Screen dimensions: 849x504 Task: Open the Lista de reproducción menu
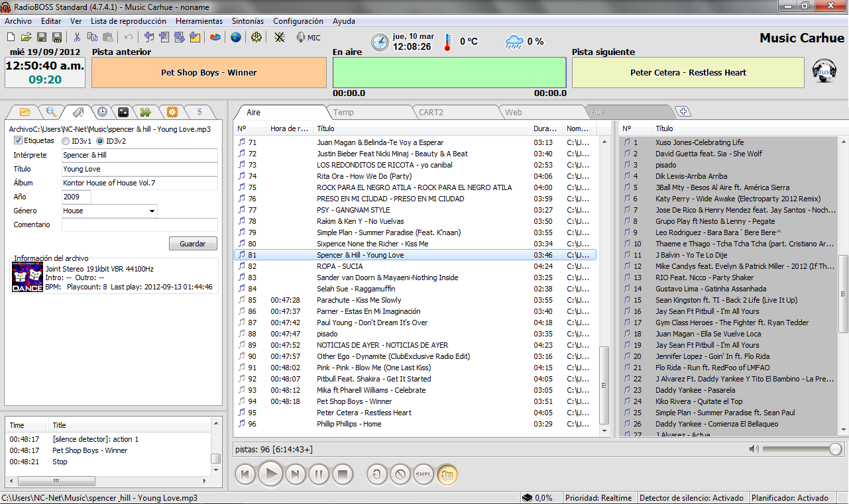click(128, 21)
